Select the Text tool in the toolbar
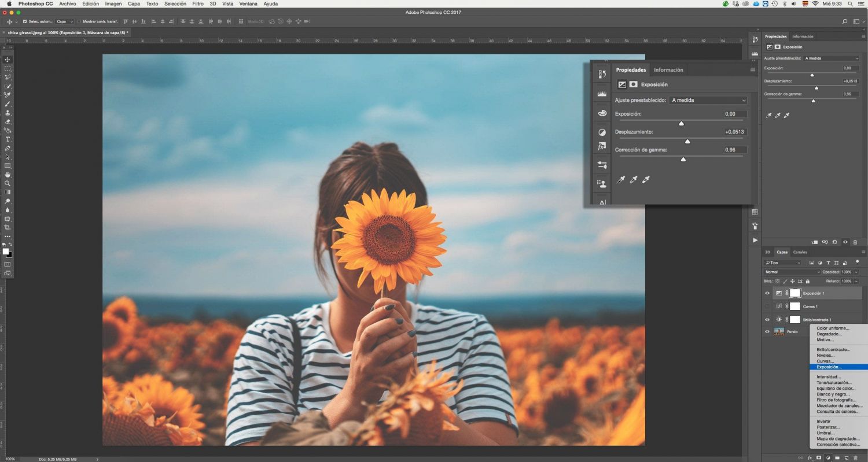Viewport: 868px width, 462px height. coord(8,139)
